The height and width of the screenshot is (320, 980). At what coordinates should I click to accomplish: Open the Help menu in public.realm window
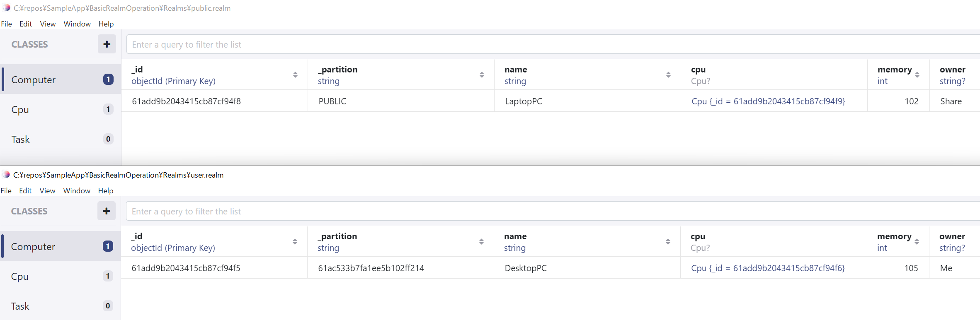(x=106, y=24)
